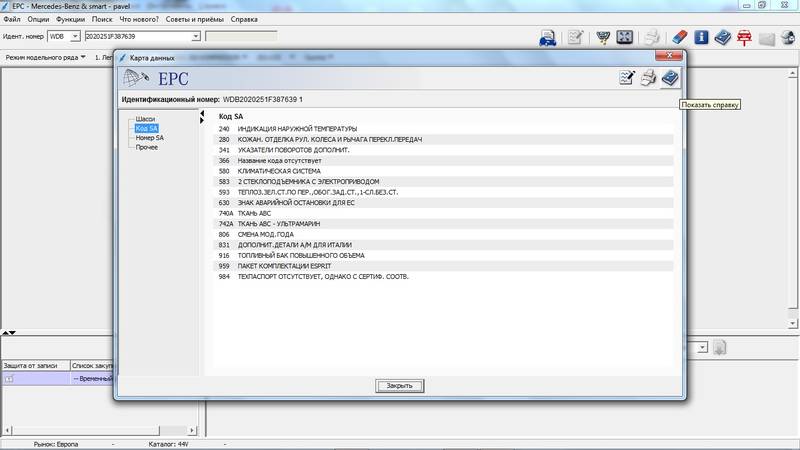The image size is (800, 450).
Task: Click the notes pencil icon in data card dialog
Action: 627,78
